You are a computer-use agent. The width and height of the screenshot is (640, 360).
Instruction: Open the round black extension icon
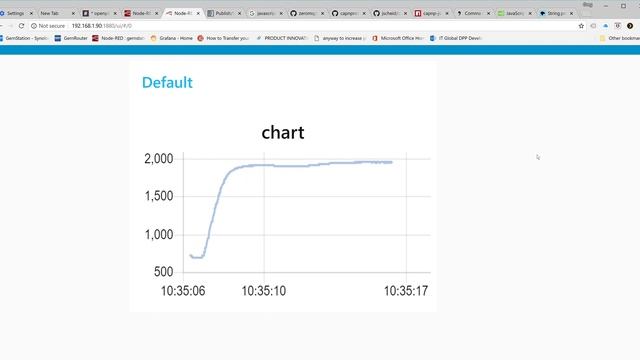[x=630, y=26]
